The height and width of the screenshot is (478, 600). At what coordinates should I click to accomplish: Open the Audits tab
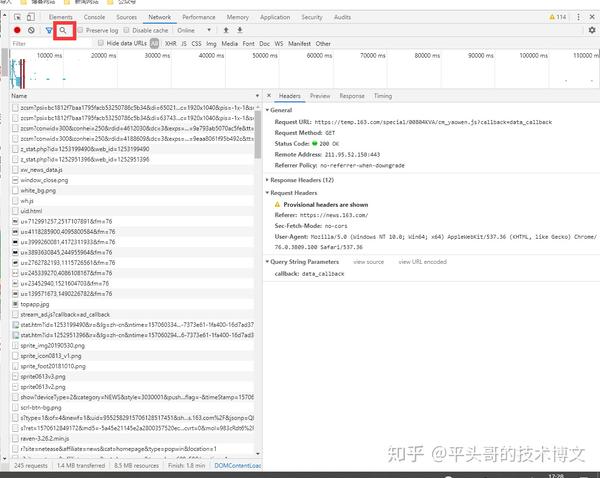click(342, 17)
